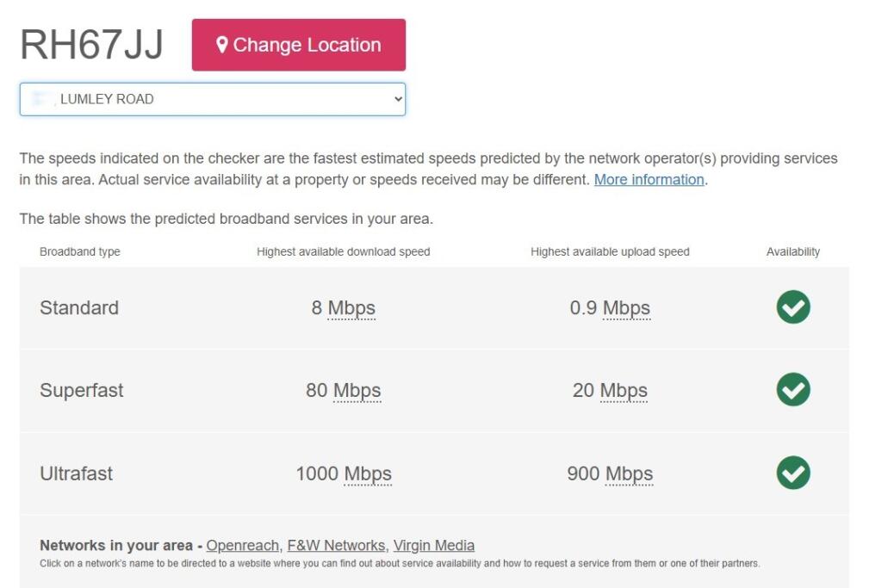Image resolution: width=882 pixels, height=588 pixels.
Task: Click Mbps in Ultrafast download speed
Action: [368, 473]
